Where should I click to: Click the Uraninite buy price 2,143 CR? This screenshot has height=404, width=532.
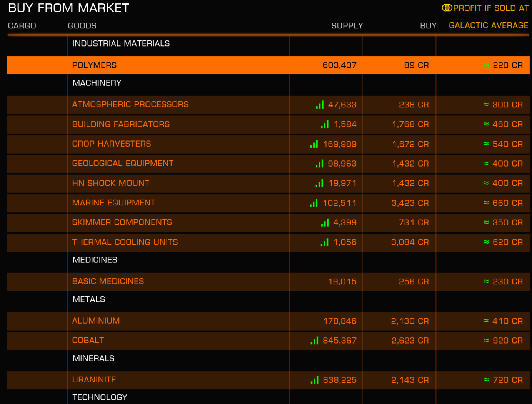tap(410, 380)
